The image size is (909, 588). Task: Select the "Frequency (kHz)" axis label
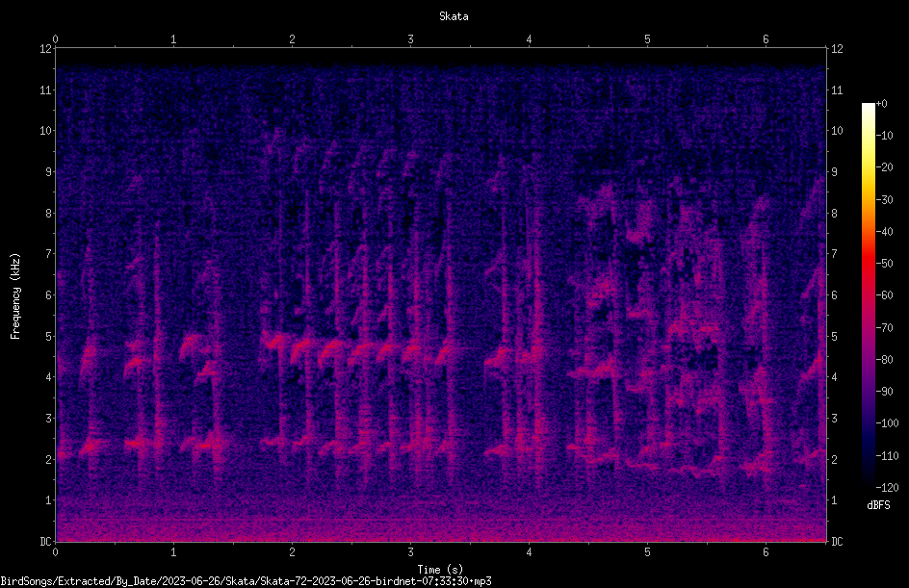pyautogui.click(x=15, y=296)
